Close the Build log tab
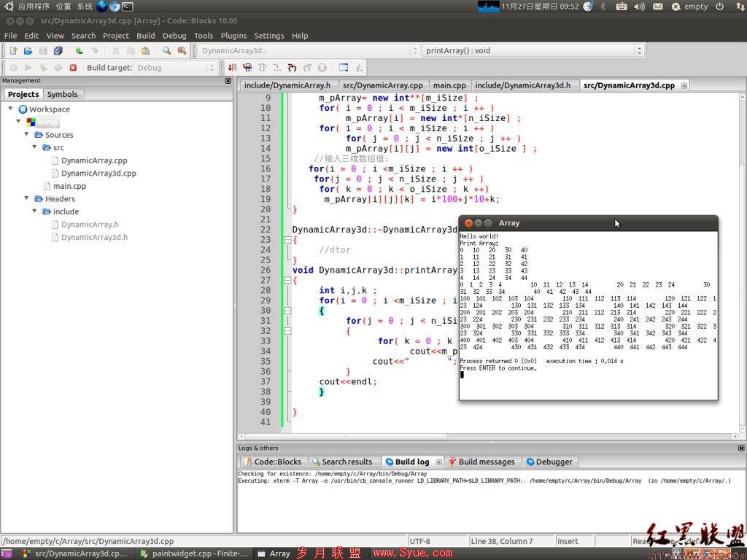Screen dimensions: 747x560 438,462
